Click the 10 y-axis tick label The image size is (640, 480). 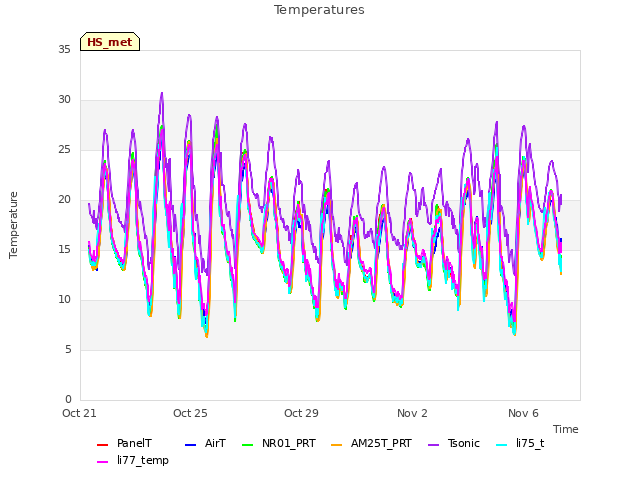[x=64, y=300]
